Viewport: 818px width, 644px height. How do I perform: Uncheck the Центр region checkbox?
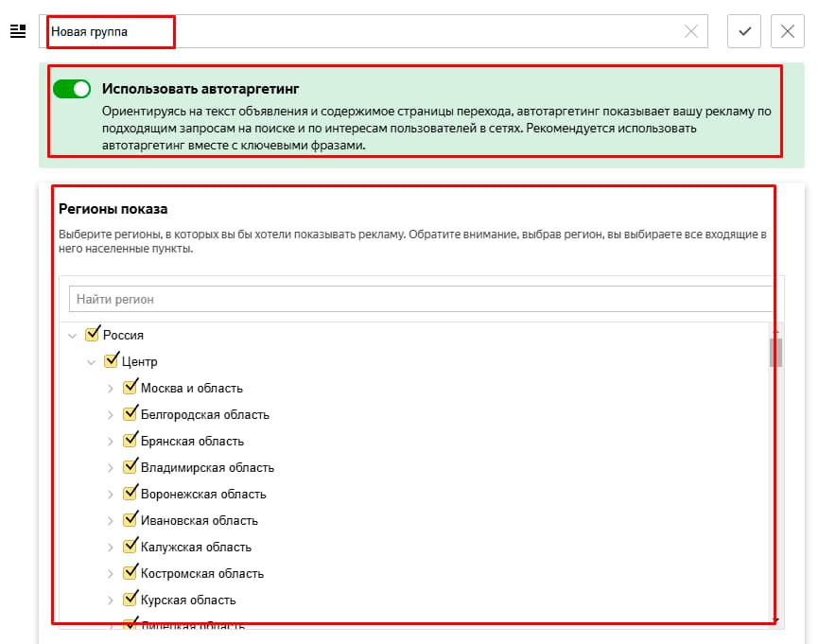click(112, 360)
